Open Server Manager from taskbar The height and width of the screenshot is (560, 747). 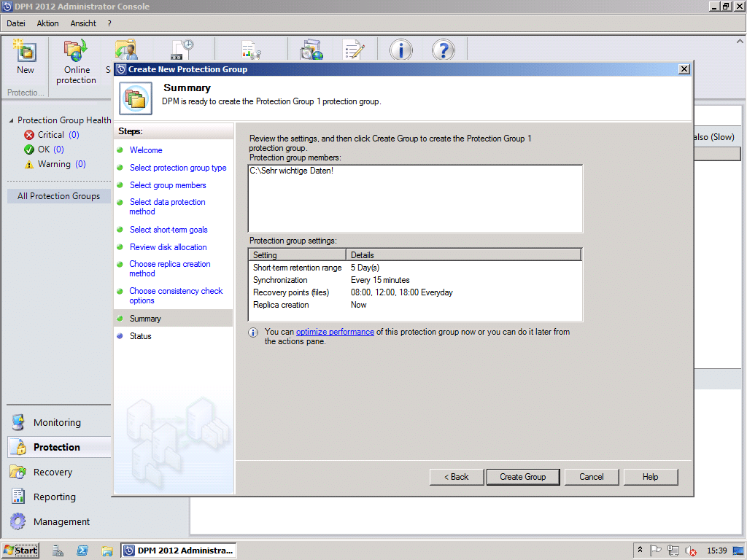pos(58,551)
